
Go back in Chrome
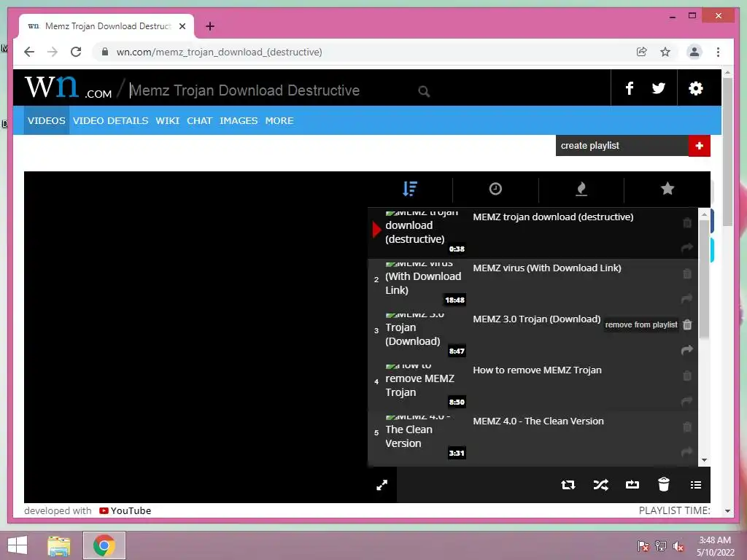(29, 52)
